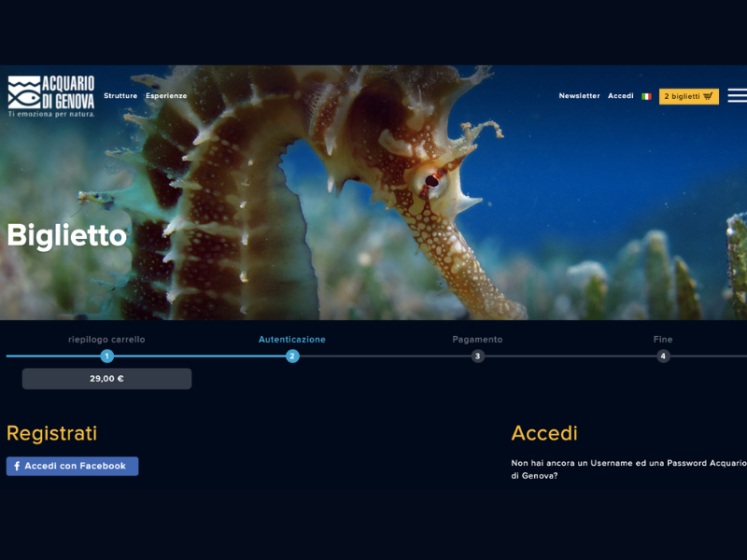
Task: Open the Esperienze menu
Action: [166, 96]
